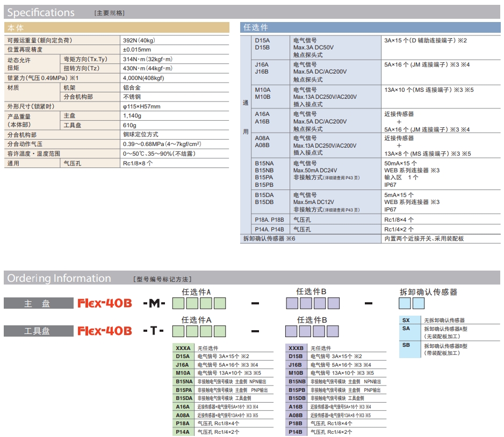504x437 pixels.
Task: Select the "P18A. P18B" cell
Action: pyautogui.click(x=269, y=220)
